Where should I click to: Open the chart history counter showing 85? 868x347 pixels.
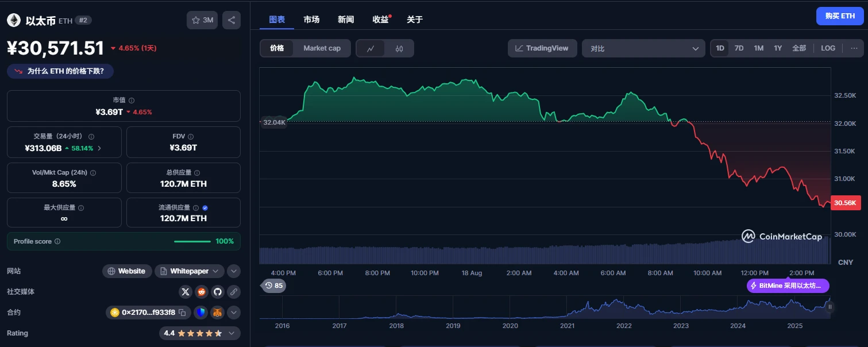click(x=274, y=286)
